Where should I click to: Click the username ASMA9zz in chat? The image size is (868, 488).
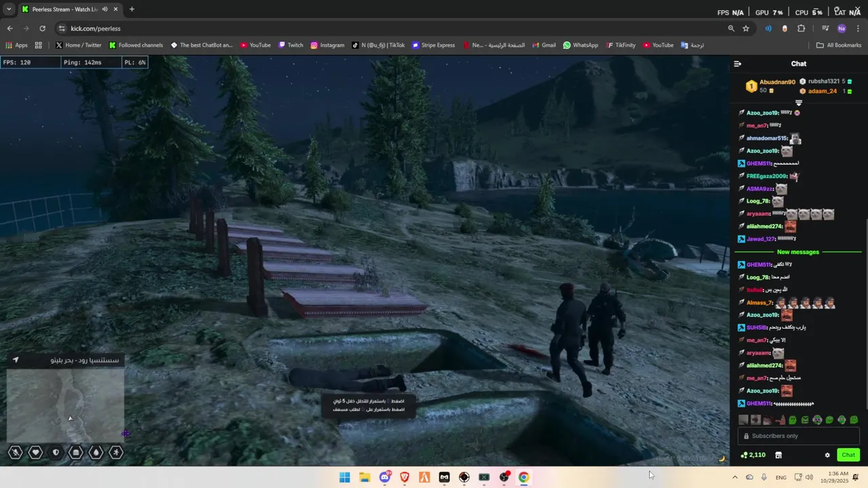point(759,189)
